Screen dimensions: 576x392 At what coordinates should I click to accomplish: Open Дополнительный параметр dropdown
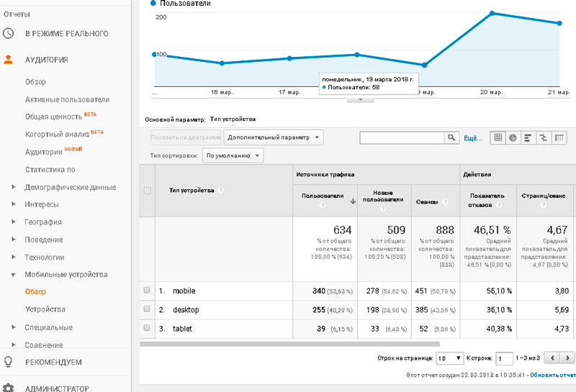pos(274,137)
